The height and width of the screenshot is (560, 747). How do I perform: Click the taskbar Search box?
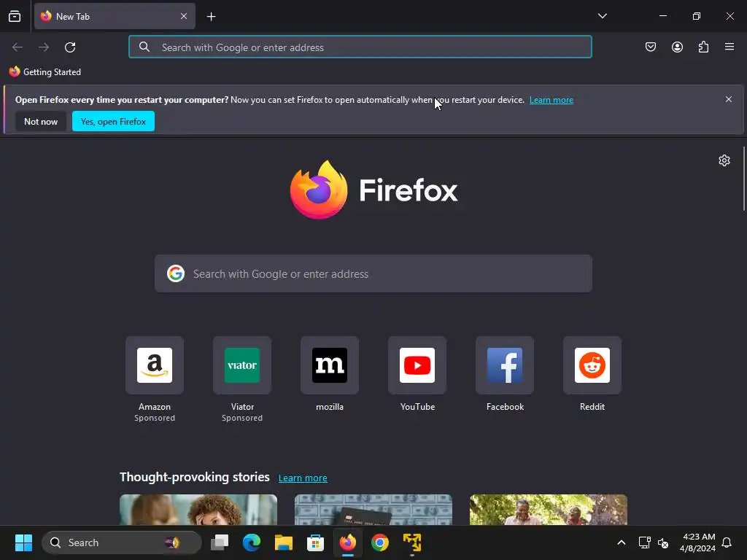click(122, 542)
